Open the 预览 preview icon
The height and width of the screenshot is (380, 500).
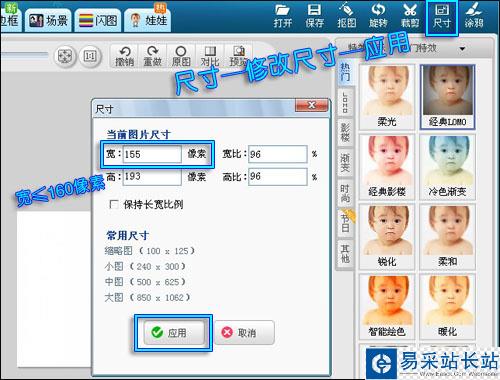238,56
